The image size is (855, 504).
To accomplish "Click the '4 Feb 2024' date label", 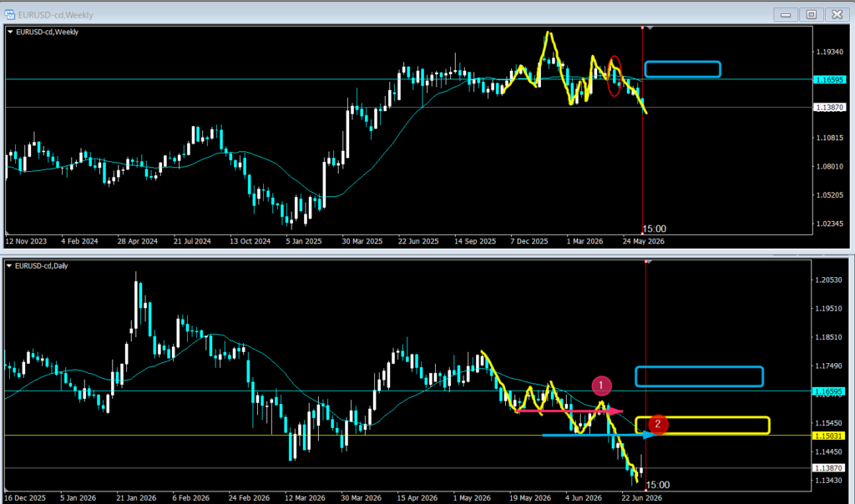I will point(79,241).
